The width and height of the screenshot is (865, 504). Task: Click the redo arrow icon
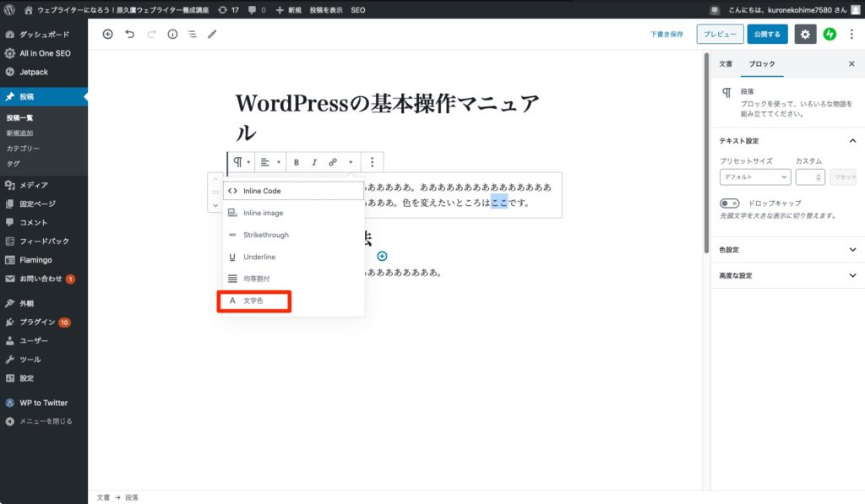151,34
